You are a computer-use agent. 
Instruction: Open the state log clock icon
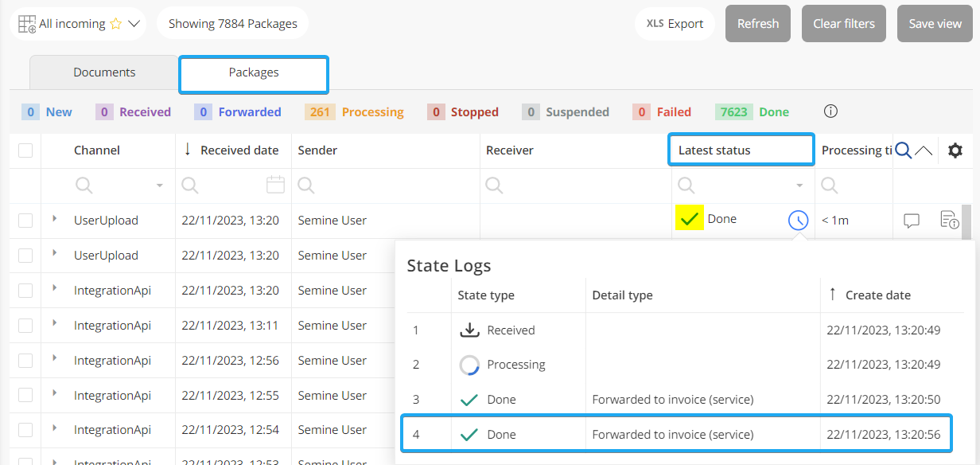pyautogui.click(x=798, y=221)
